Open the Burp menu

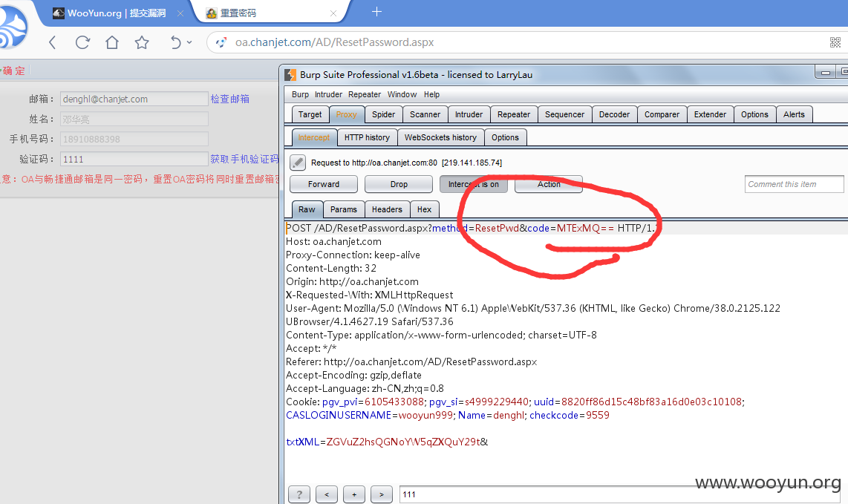tap(300, 94)
